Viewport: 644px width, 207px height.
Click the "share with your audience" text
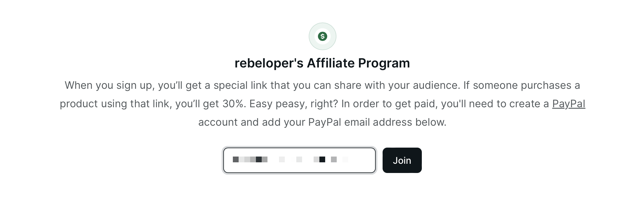pos(396,85)
